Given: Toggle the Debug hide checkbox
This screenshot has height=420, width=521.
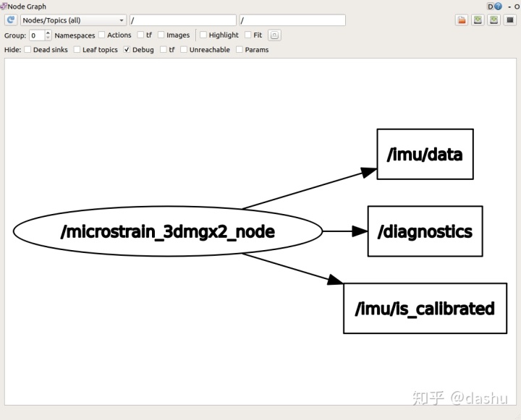Looking at the screenshot, I should 127,49.
